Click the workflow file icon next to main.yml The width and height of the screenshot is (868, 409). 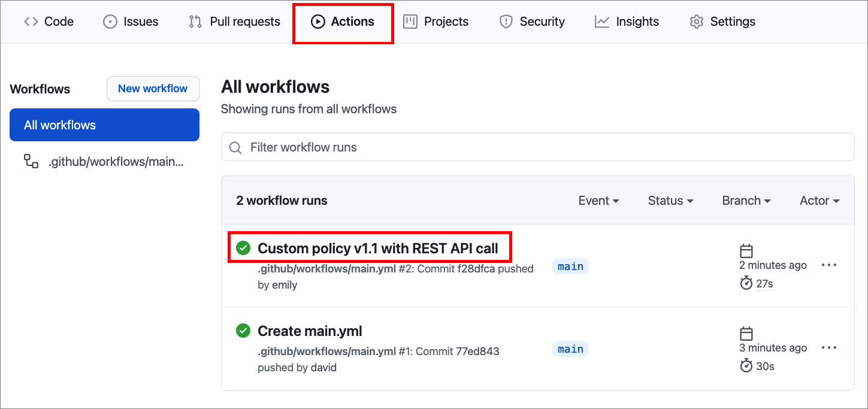coord(30,160)
